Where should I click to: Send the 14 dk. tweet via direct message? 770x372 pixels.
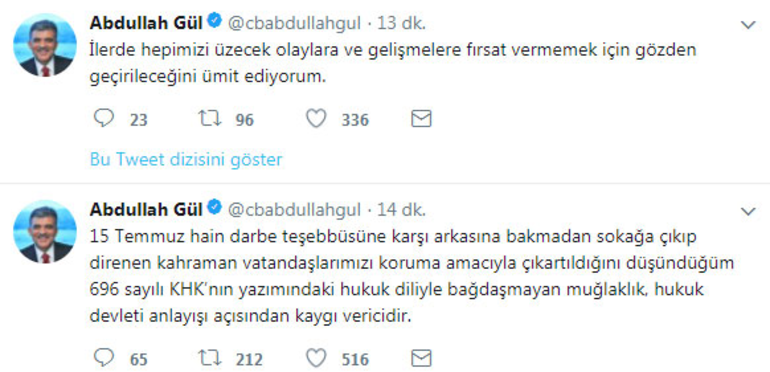(x=421, y=359)
